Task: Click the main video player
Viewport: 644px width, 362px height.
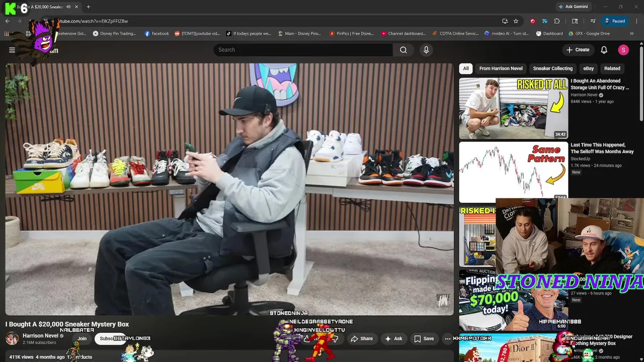Action: click(229, 189)
